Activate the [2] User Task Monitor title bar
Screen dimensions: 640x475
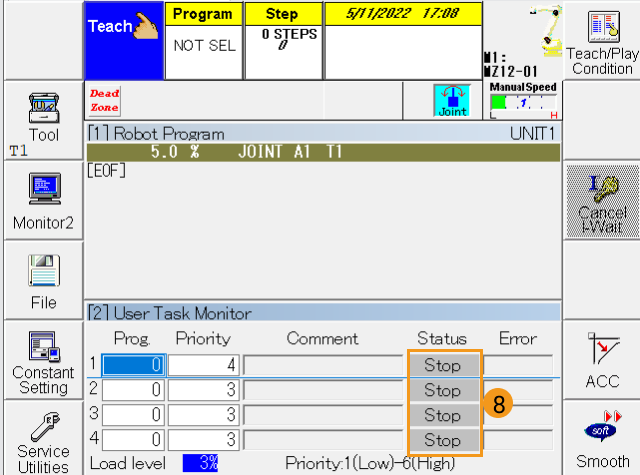click(323, 313)
